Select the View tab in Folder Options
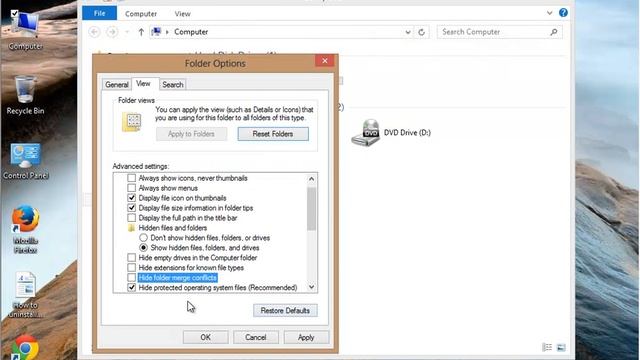Screen dimensions: 640x360 point(143,83)
